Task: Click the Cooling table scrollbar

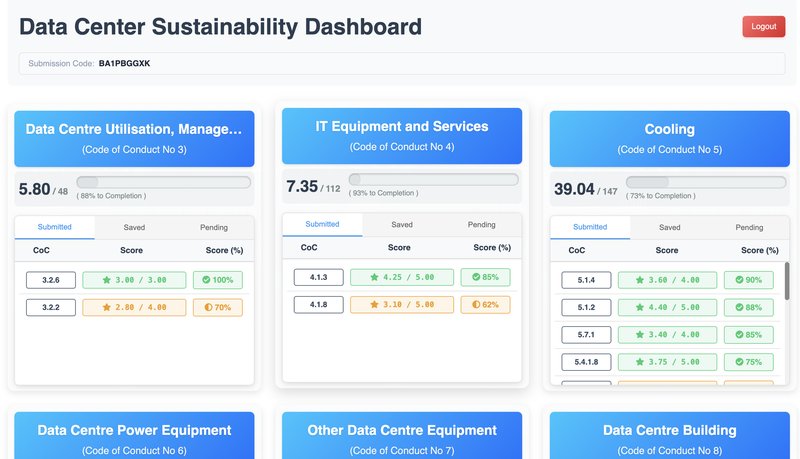Action: pos(787,282)
